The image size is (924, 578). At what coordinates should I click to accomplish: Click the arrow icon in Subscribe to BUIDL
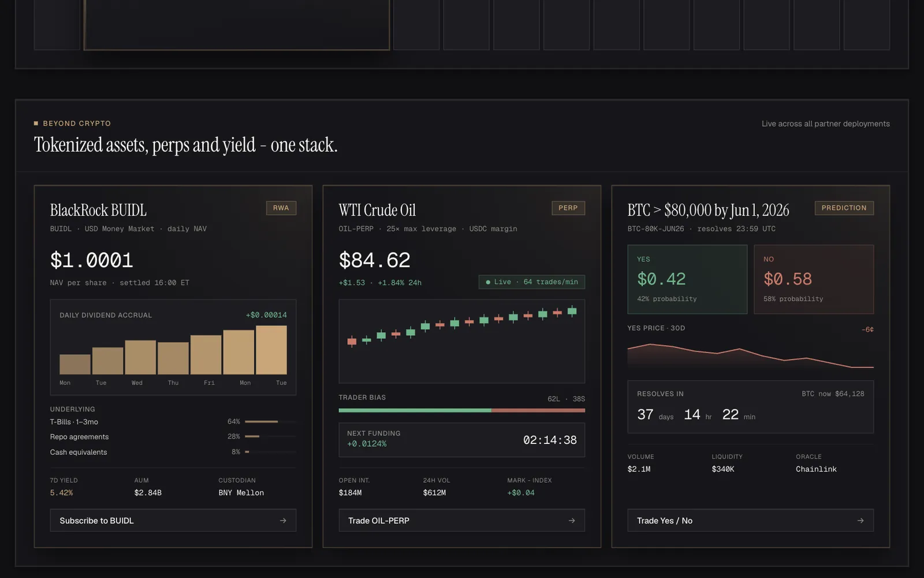[x=283, y=521]
